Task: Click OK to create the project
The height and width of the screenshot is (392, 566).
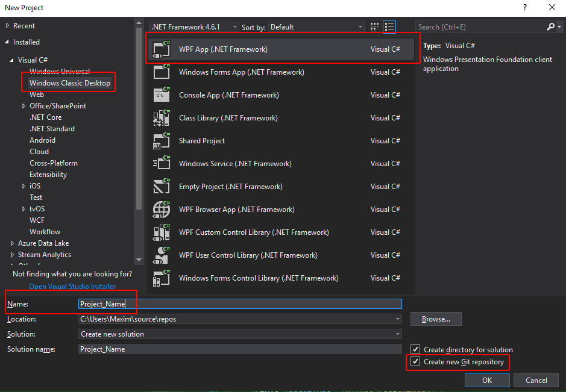Action: 487,380
